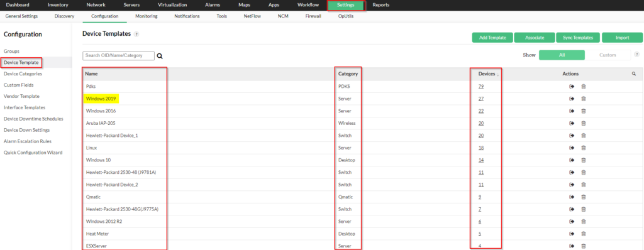Screen dimensions: 644x250
Task: Click the export icon for the Linux row
Action: click(571, 148)
